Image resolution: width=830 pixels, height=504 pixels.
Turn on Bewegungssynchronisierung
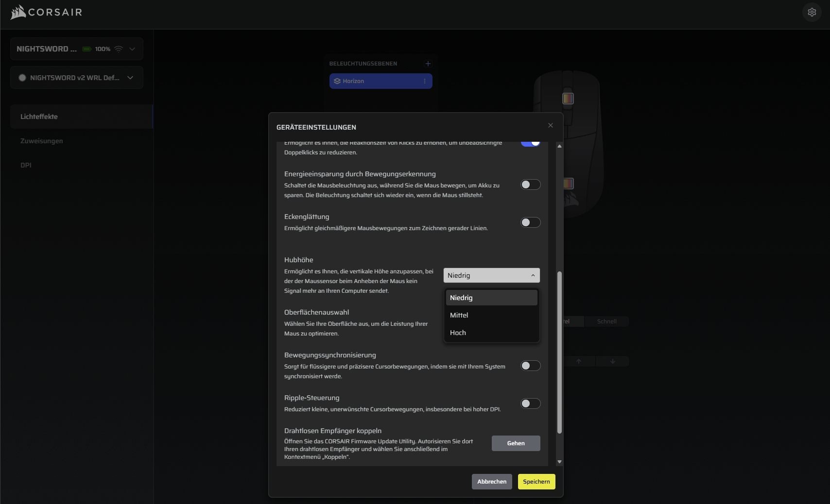click(530, 366)
